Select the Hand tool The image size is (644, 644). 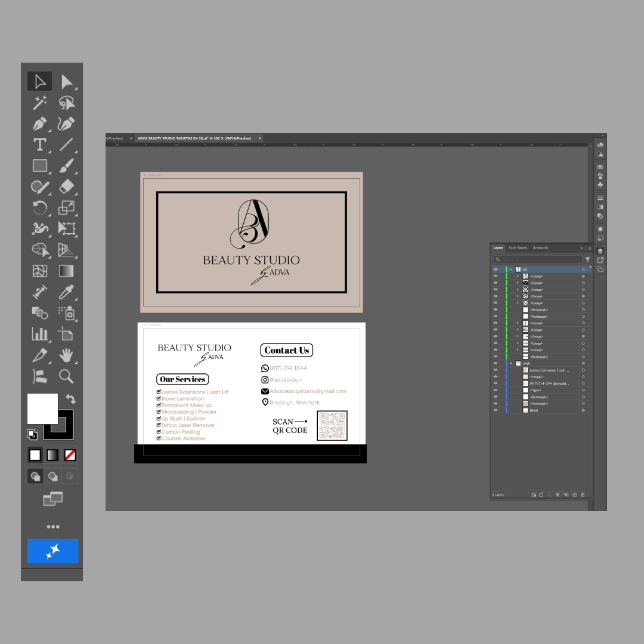point(66,355)
